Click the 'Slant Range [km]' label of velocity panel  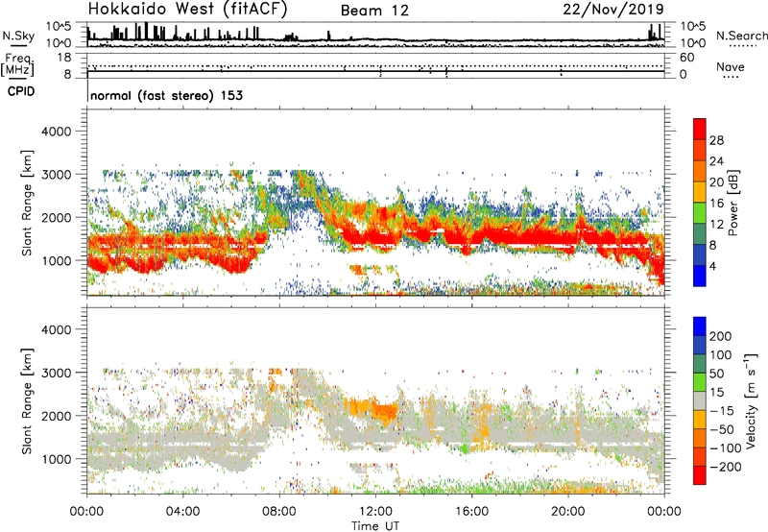pyautogui.click(x=27, y=401)
